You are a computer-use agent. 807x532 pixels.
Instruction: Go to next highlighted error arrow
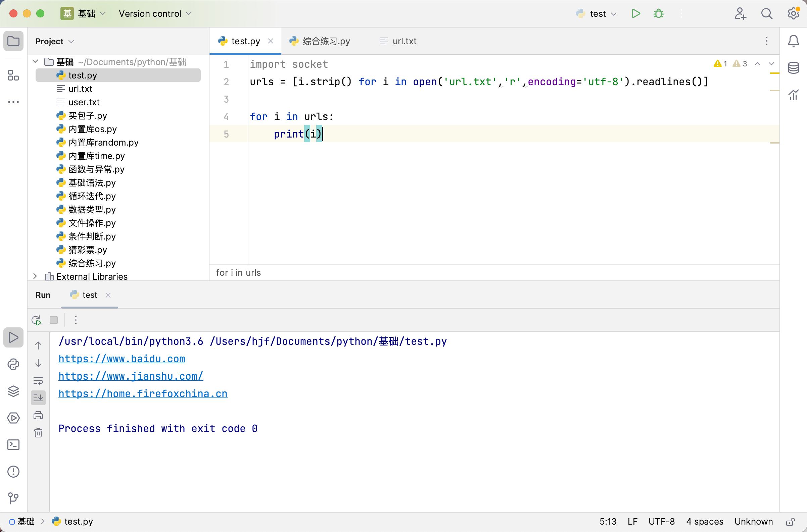click(771, 64)
